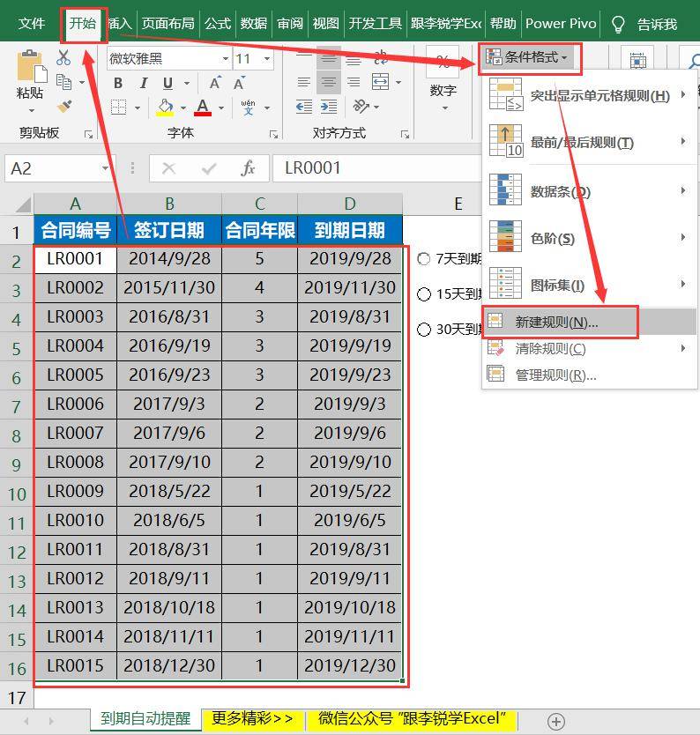Click the Wrap Text icon

[381, 57]
